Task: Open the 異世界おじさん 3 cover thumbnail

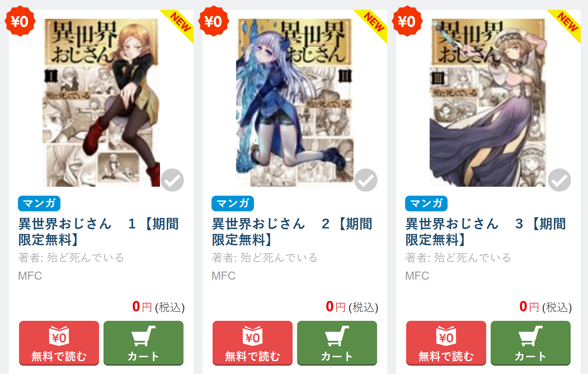Action: [488, 102]
